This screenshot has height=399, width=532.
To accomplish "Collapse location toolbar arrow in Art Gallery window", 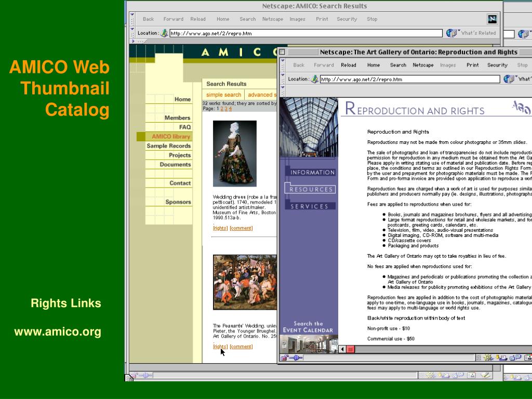I will 283,75.
